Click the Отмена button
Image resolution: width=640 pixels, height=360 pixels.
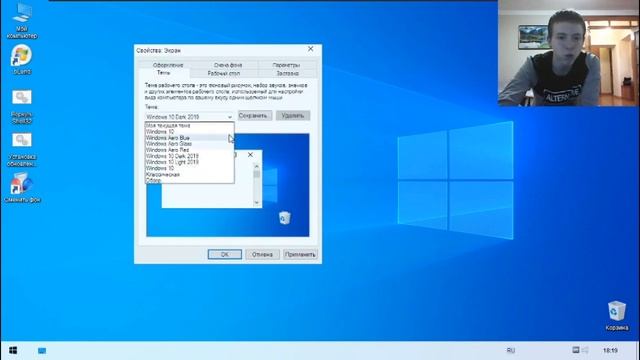coord(262,254)
